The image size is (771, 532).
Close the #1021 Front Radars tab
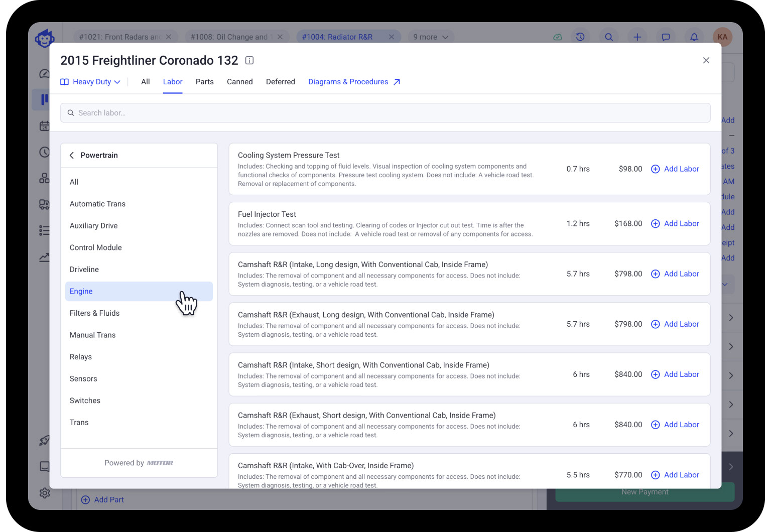click(x=169, y=37)
